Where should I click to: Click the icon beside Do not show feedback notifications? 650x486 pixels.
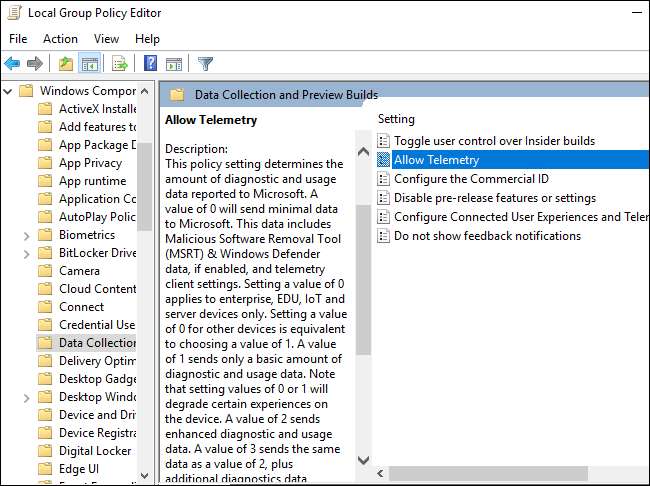tap(383, 236)
